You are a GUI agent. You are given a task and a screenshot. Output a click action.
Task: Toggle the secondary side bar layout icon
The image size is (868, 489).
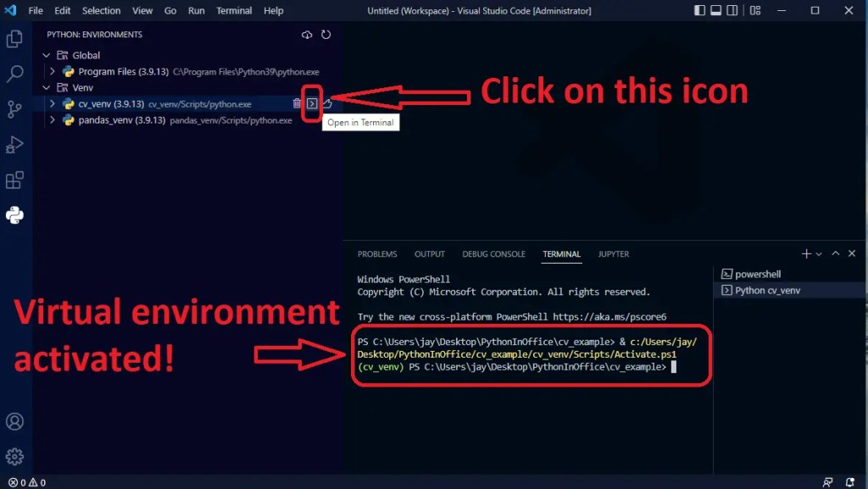coord(732,10)
